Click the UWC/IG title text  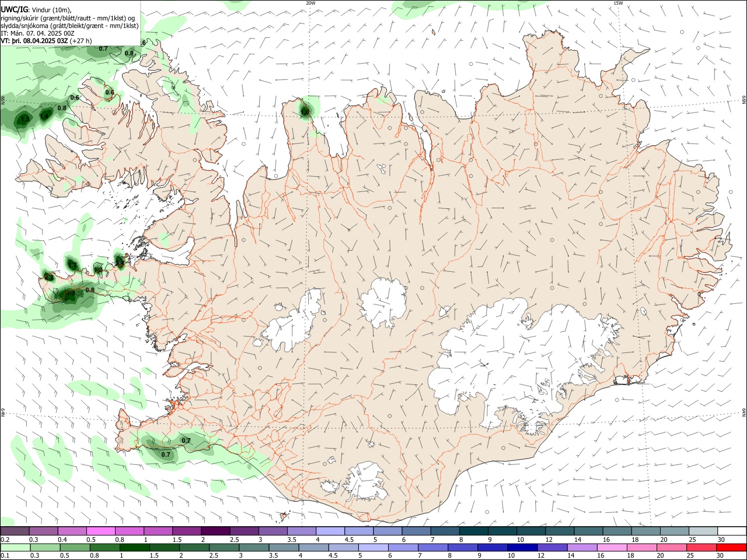pyautogui.click(x=14, y=10)
